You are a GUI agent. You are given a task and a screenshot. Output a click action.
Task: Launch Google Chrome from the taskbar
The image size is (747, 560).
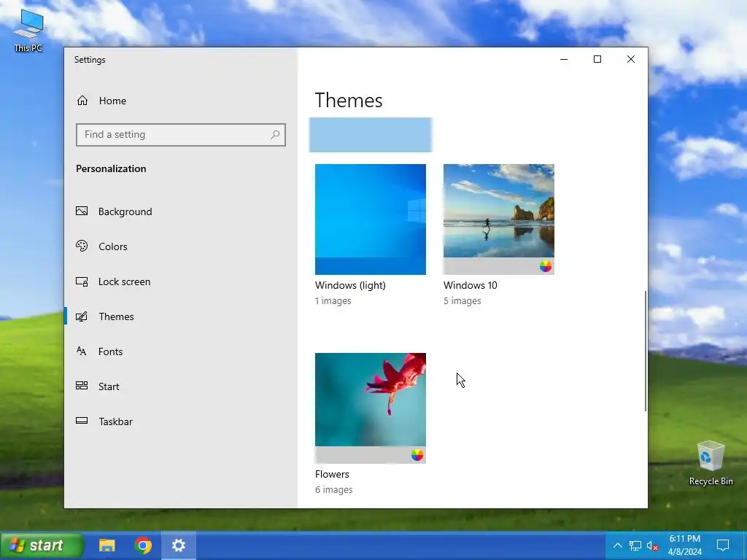tap(143, 545)
